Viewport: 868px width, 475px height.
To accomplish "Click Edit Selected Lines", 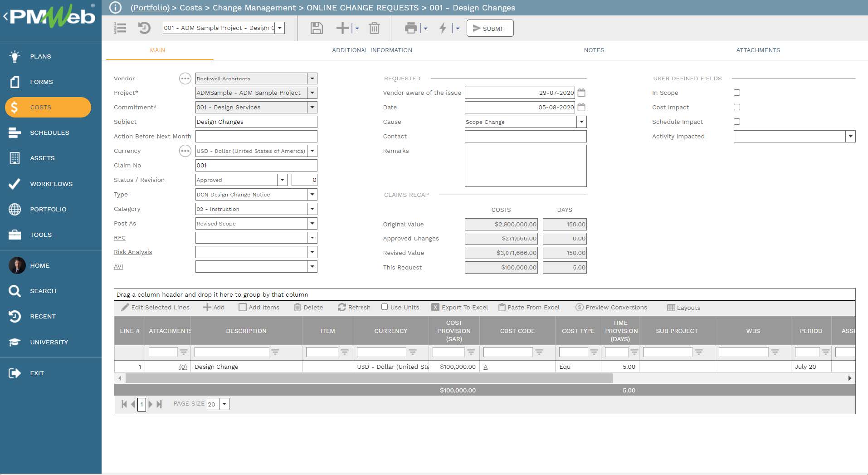I will point(155,307).
